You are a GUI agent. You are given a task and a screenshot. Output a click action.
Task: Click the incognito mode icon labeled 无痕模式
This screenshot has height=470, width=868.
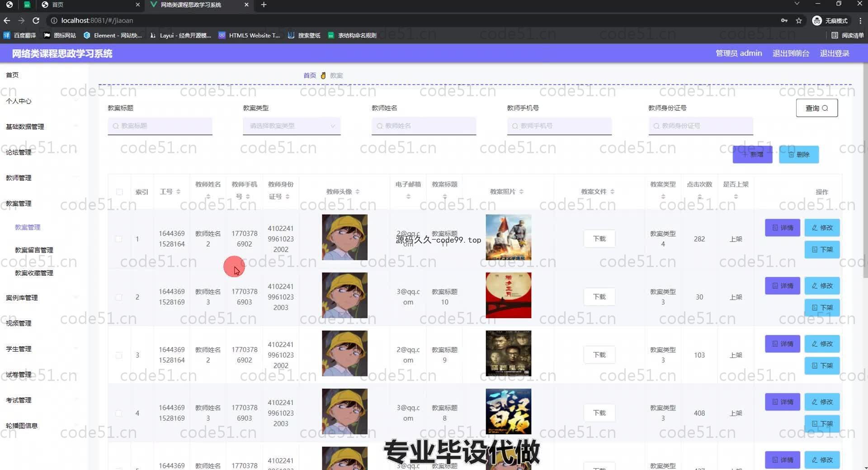click(x=830, y=20)
